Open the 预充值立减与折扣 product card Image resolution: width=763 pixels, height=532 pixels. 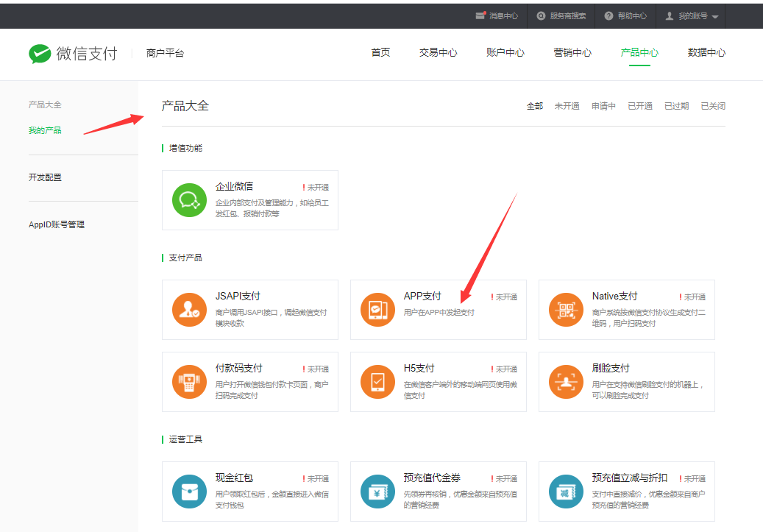click(626, 492)
